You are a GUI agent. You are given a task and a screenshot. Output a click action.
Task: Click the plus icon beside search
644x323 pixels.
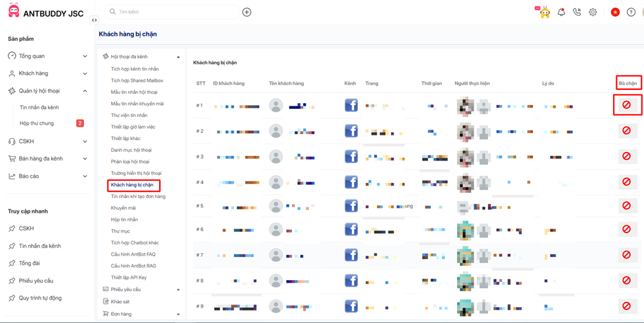tap(247, 12)
